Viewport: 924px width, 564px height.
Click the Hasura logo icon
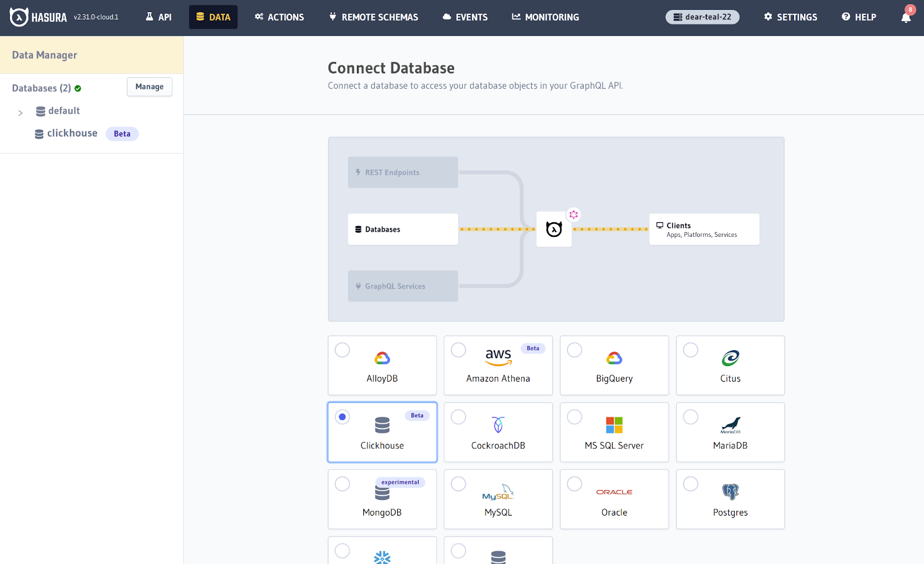pyautogui.click(x=18, y=17)
